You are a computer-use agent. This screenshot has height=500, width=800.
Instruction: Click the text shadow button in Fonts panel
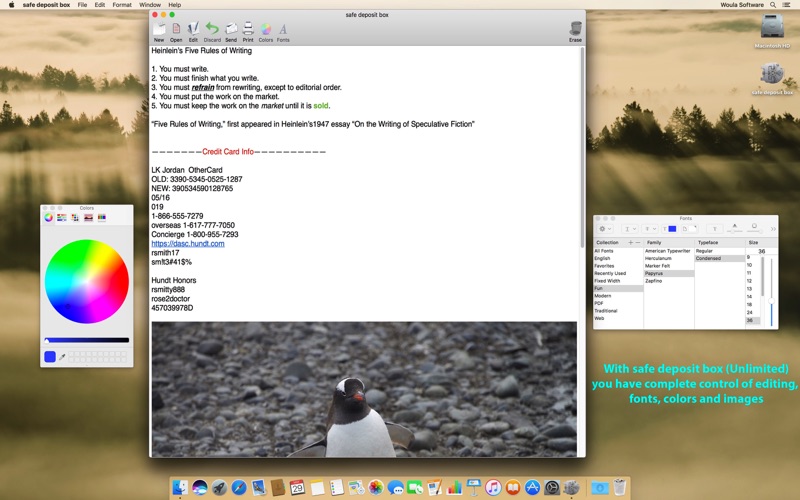click(x=715, y=229)
